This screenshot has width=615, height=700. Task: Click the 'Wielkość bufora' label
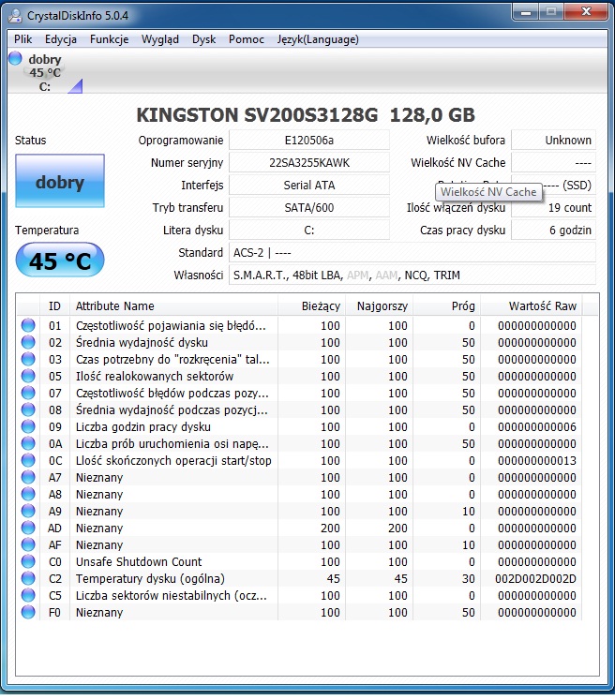point(465,141)
